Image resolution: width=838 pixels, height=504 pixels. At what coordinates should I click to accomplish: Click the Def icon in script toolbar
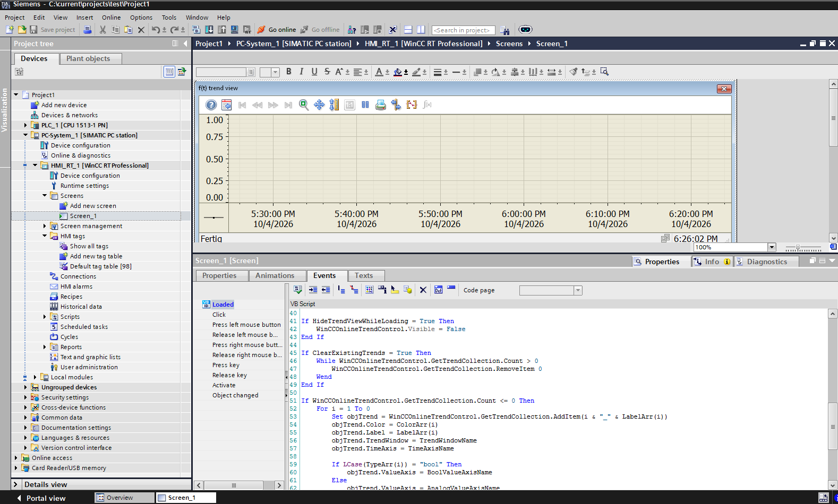pos(438,290)
